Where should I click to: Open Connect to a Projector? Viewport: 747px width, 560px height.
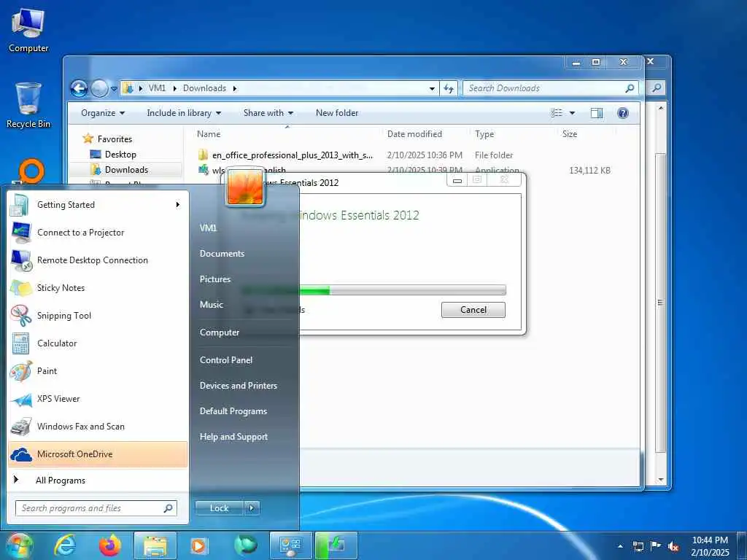[98, 233]
